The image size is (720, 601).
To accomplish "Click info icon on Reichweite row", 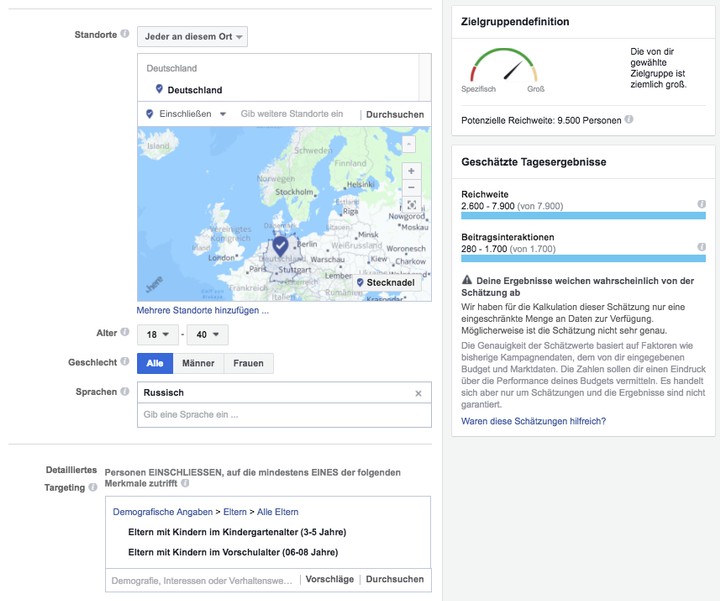I will (702, 204).
